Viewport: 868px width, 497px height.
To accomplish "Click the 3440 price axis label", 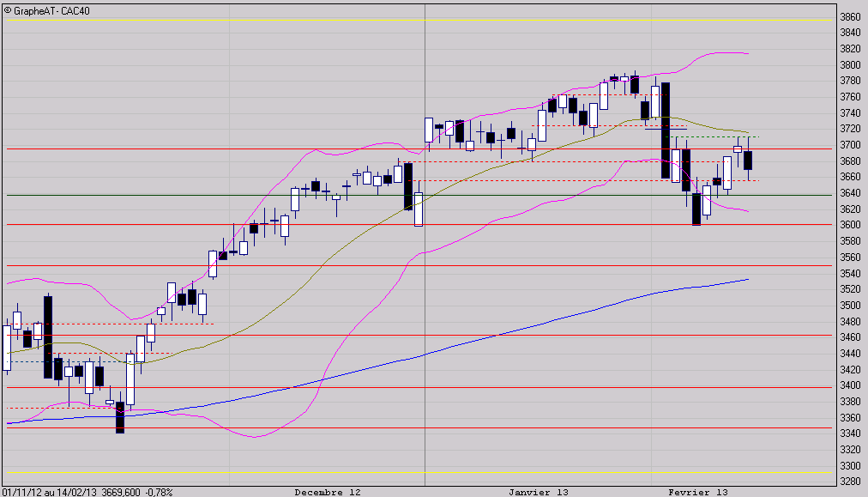I will 850,354.
